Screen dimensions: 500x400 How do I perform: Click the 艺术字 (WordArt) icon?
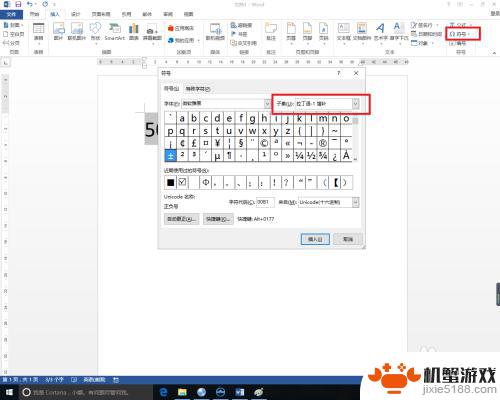[x=380, y=32]
